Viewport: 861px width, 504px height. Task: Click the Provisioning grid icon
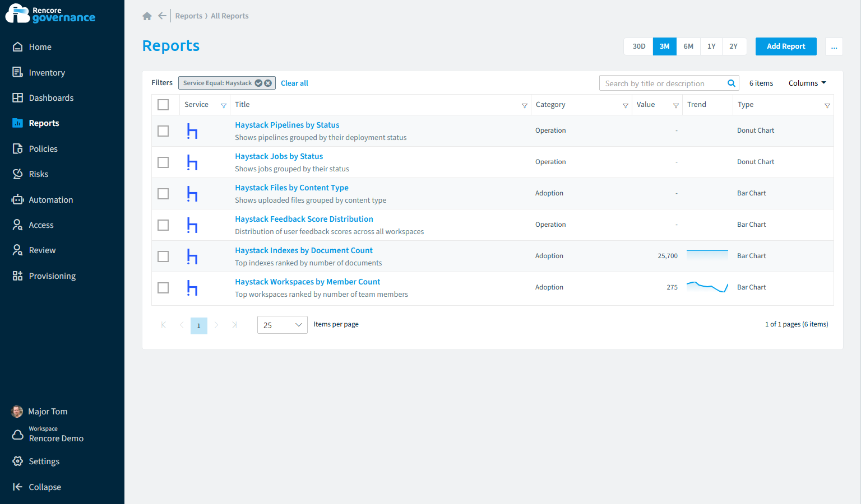(x=18, y=276)
